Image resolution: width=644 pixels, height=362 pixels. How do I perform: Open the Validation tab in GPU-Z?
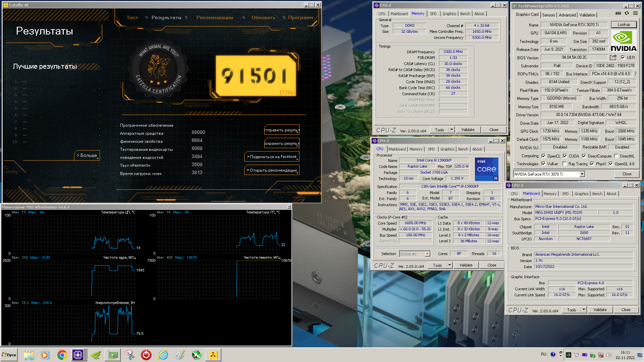[587, 15]
